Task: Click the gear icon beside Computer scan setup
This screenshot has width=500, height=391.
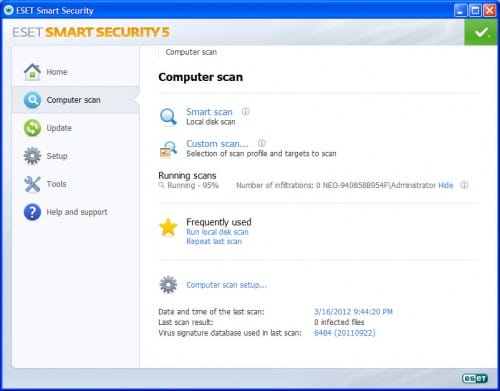Action: tap(168, 285)
